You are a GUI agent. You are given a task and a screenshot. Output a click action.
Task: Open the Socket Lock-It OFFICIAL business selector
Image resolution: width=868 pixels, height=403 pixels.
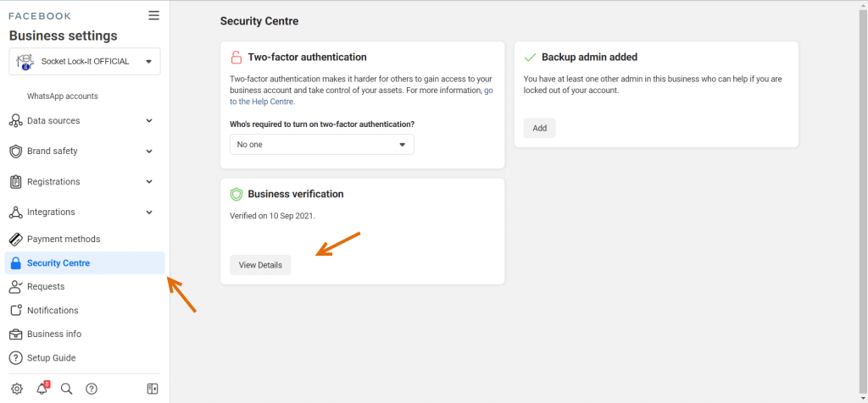pos(85,61)
